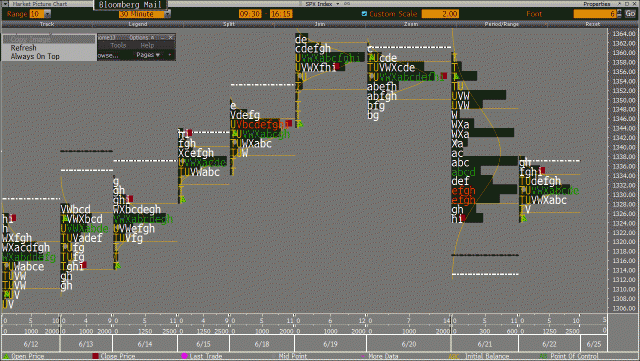This screenshot has width=640, height=361.
Task: Open Properties in the title bar
Action: 597,4
